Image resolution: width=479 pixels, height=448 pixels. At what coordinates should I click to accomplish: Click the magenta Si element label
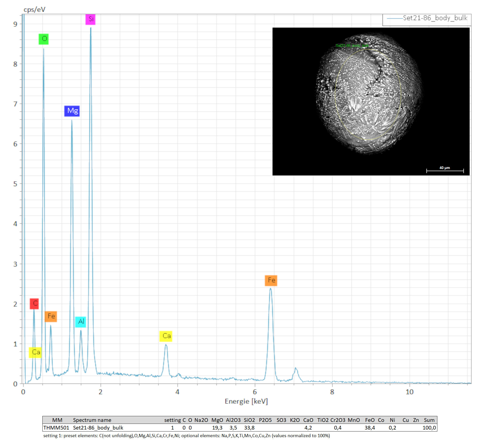coord(90,19)
